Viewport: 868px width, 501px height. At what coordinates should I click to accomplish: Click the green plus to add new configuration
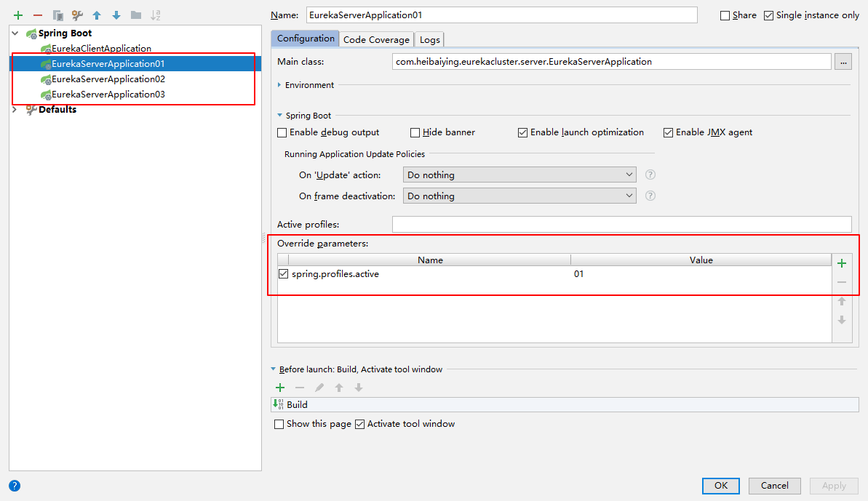tap(18, 15)
